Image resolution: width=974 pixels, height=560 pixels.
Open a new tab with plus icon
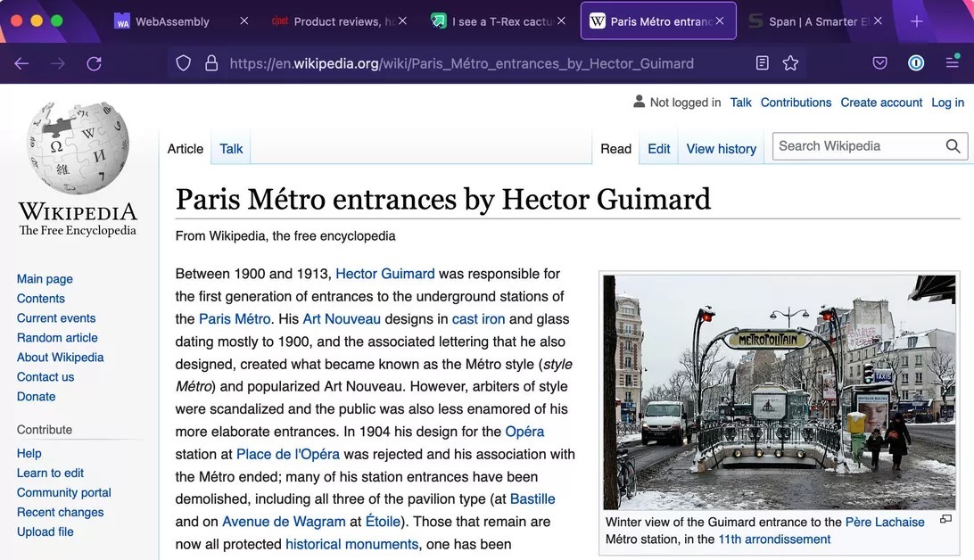point(916,21)
